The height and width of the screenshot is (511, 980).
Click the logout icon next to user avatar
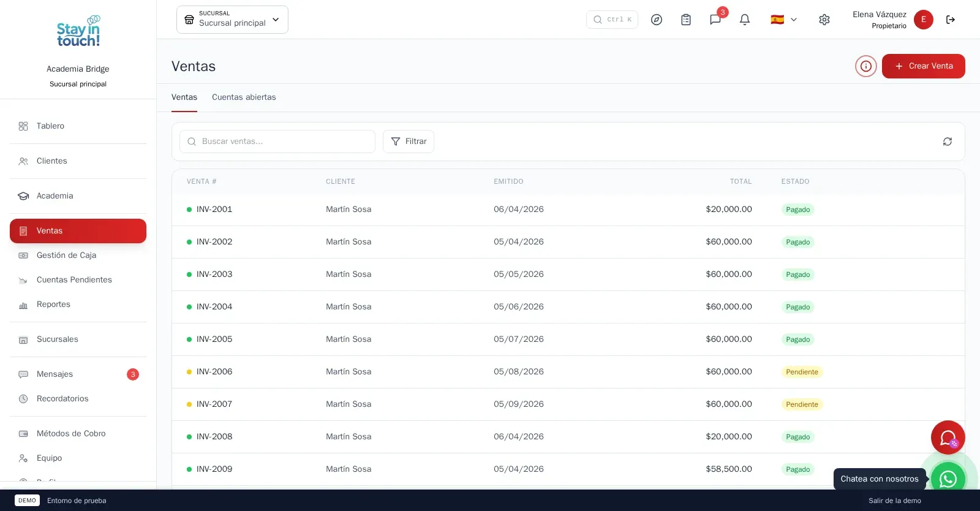pos(951,20)
